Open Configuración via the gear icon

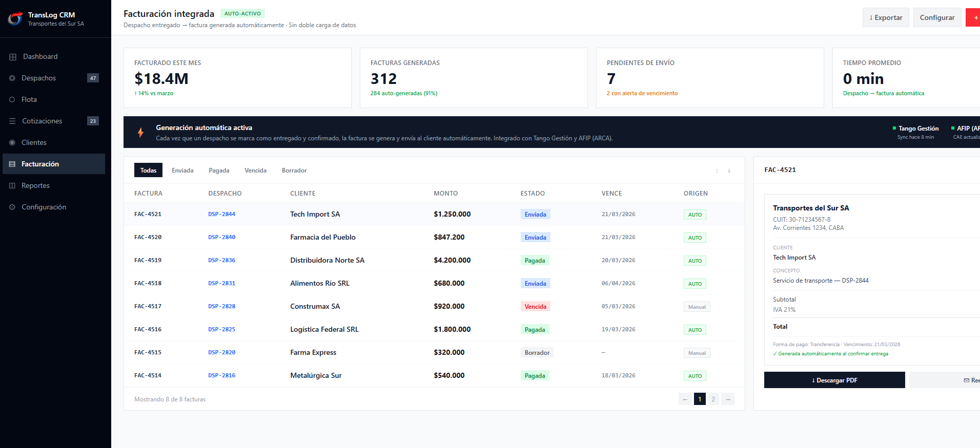[12, 207]
